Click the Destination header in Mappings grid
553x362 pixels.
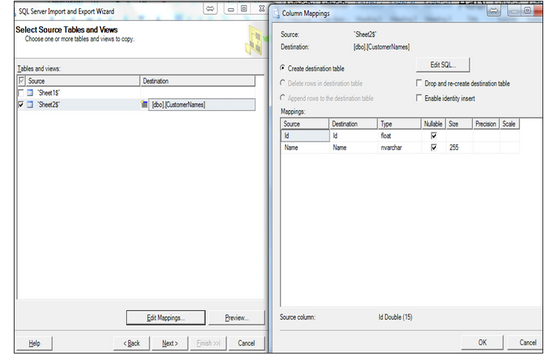pyautogui.click(x=353, y=124)
